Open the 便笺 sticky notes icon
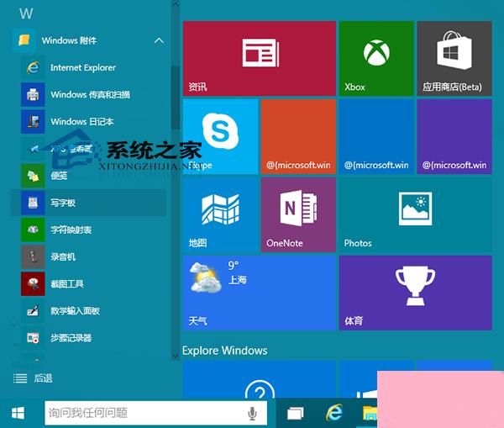The image size is (504, 428). point(33,176)
